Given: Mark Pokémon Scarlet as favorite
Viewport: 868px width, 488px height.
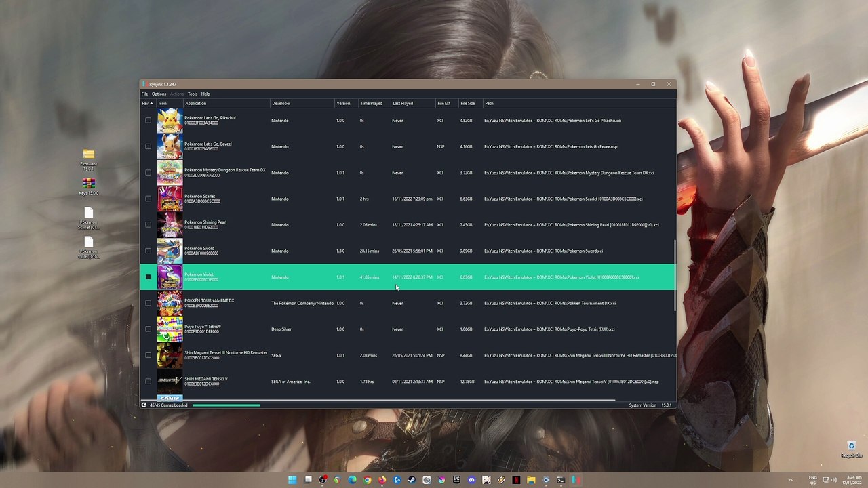Looking at the screenshot, I should coord(148,199).
